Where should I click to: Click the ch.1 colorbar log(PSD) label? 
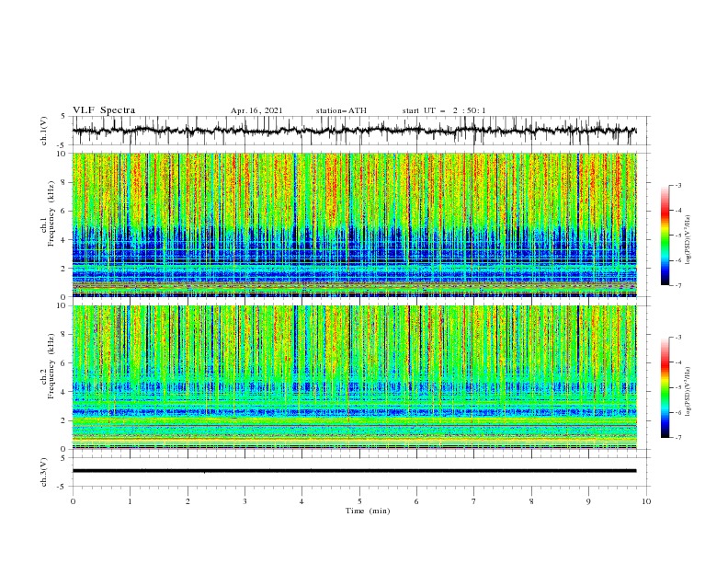688,240
